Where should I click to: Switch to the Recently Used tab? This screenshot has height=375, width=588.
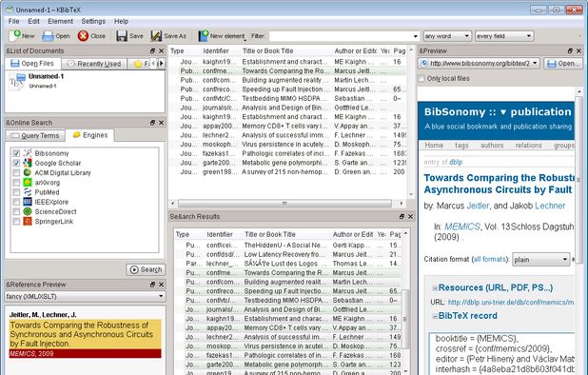coord(94,64)
